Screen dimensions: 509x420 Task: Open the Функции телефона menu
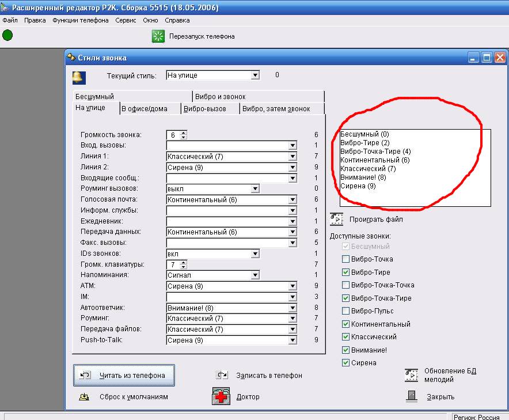point(80,20)
